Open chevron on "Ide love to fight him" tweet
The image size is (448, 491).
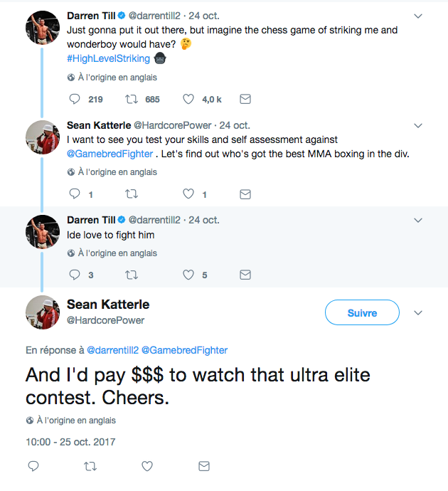pos(418,220)
